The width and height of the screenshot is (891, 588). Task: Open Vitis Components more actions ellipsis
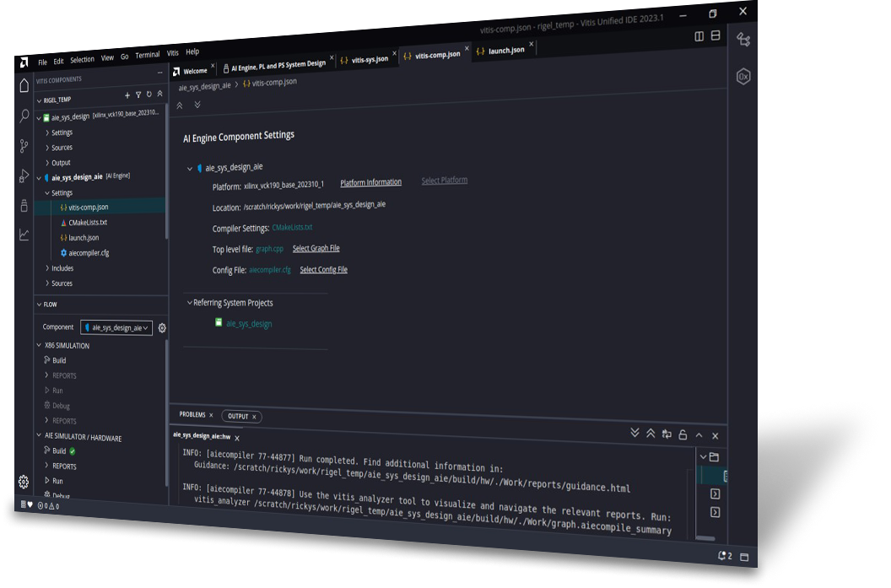[159, 73]
